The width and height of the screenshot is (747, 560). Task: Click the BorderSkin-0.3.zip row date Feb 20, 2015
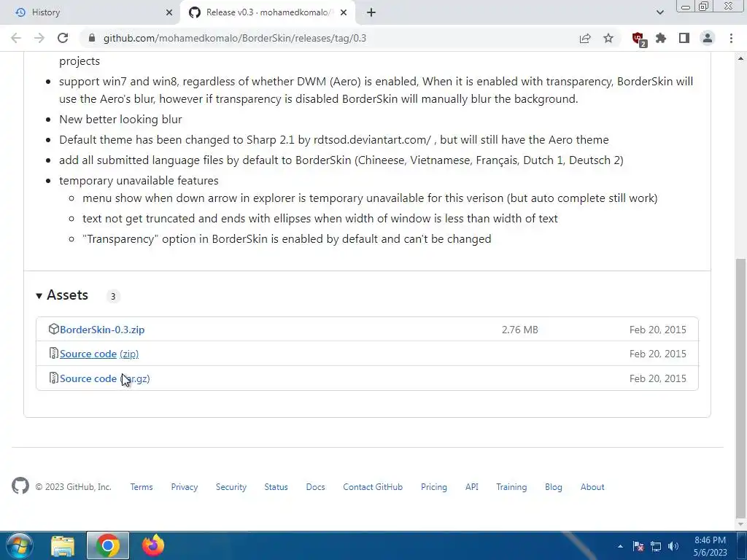658,330
